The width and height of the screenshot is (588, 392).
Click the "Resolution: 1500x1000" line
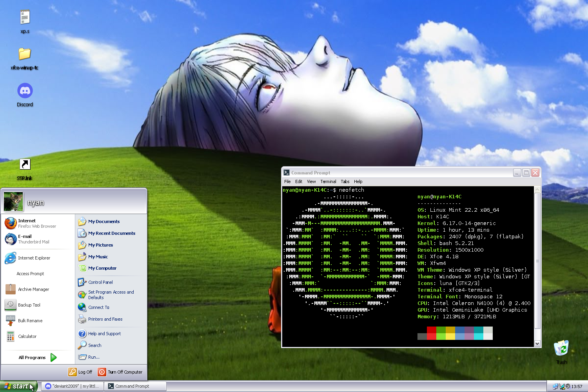pos(450,250)
